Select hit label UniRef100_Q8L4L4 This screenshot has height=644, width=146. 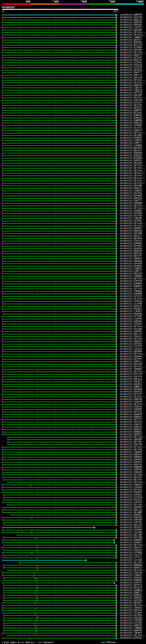tap(131, 379)
